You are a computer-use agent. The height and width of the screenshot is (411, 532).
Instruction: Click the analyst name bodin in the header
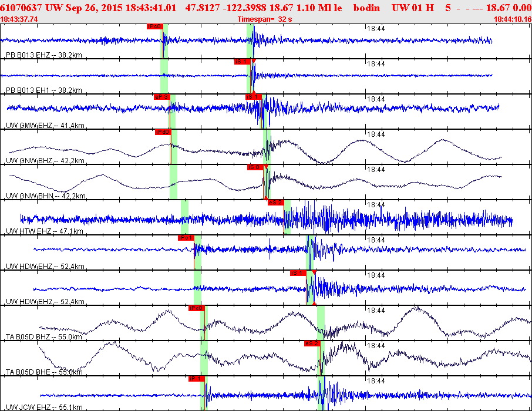tap(366, 8)
